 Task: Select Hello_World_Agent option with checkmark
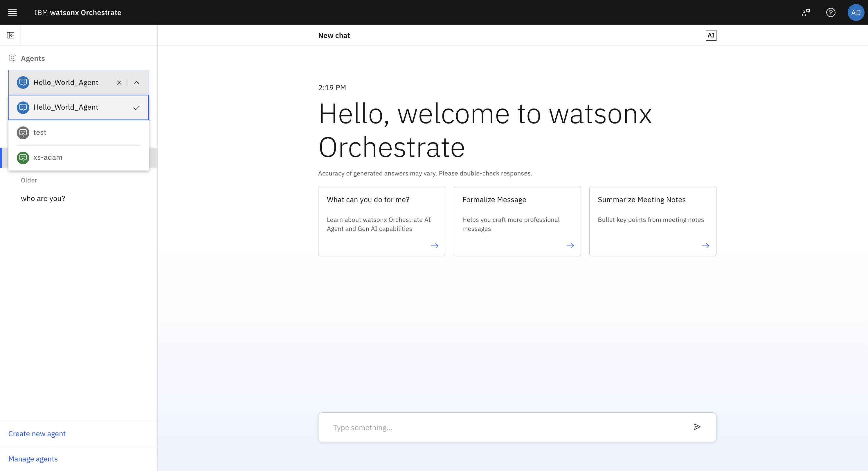78,107
